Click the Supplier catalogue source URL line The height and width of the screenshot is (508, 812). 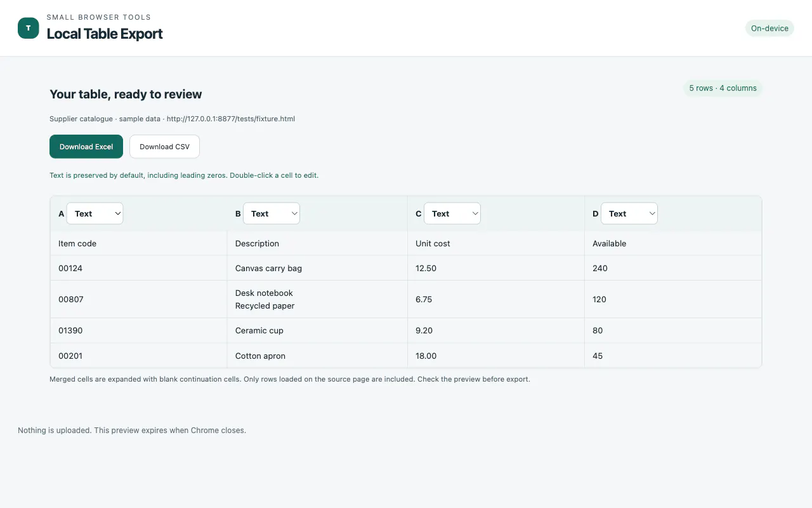(x=172, y=119)
